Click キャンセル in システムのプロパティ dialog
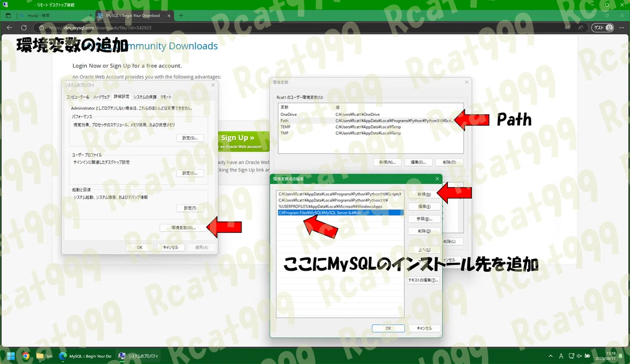630x364 pixels. (x=171, y=247)
